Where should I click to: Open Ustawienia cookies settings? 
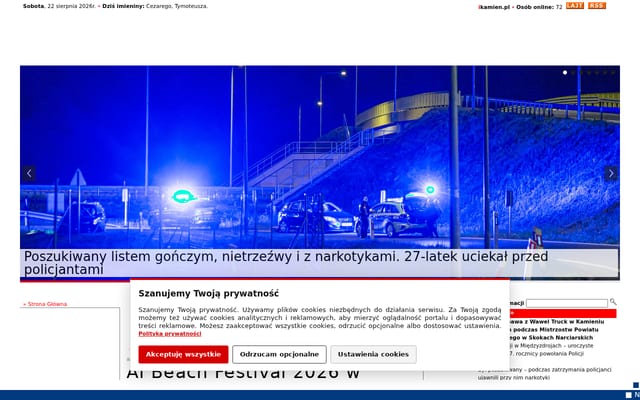click(x=373, y=354)
